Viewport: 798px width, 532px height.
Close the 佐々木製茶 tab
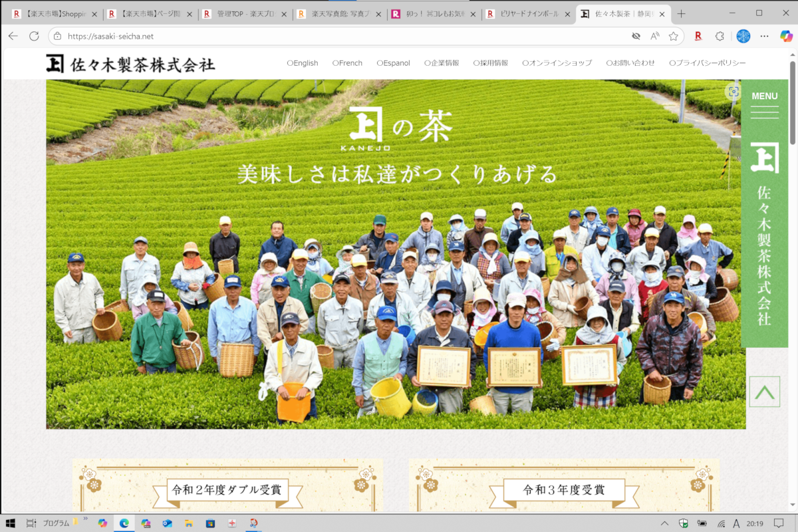click(662, 14)
